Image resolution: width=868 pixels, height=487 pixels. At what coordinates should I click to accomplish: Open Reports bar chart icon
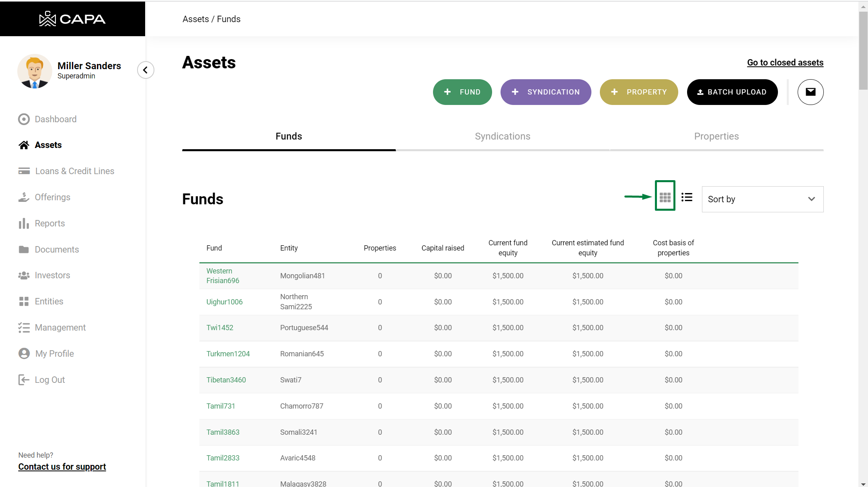click(x=24, y=223)
